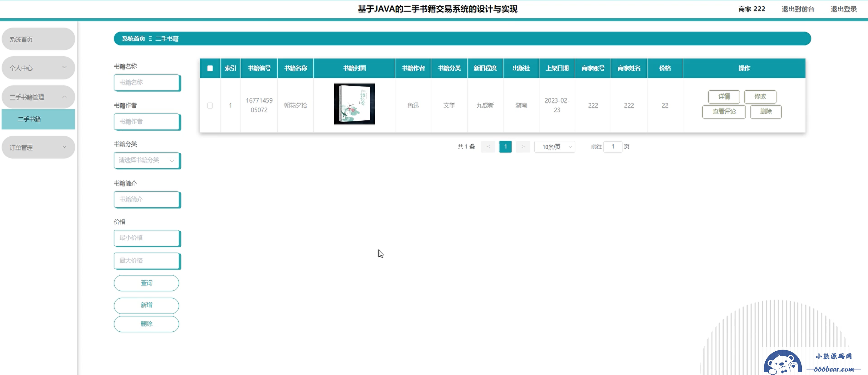This screenshot has width=868, height=375.
Task: Focus the 最大价格 input field
Action: (x=147, y=261)
